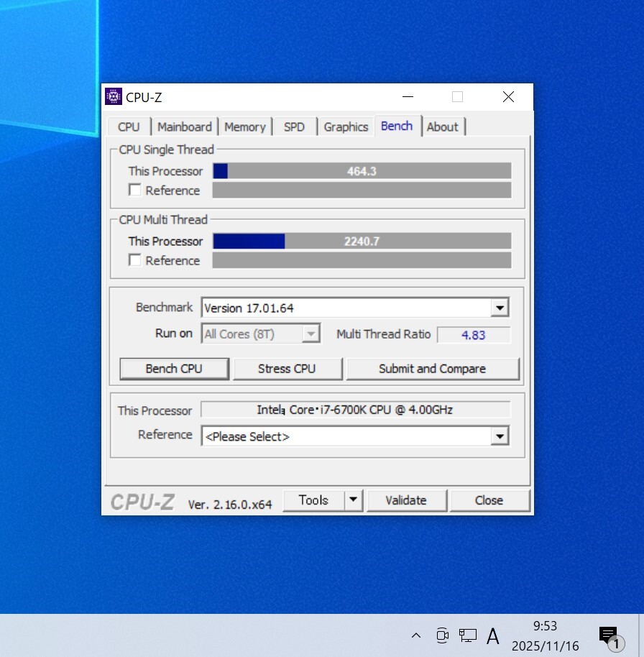
Task: Open the network status tray icon
Action: pyautogui.click(x=468, y=635)
